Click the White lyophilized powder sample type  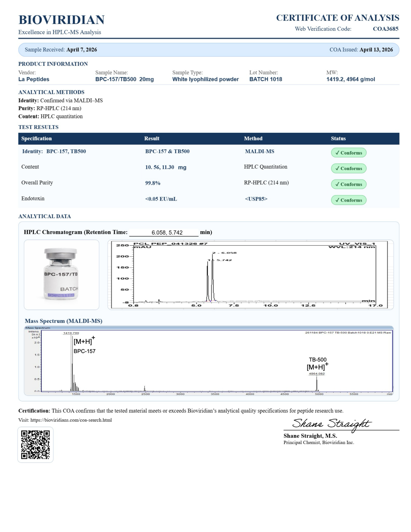[x=206, y=79]
